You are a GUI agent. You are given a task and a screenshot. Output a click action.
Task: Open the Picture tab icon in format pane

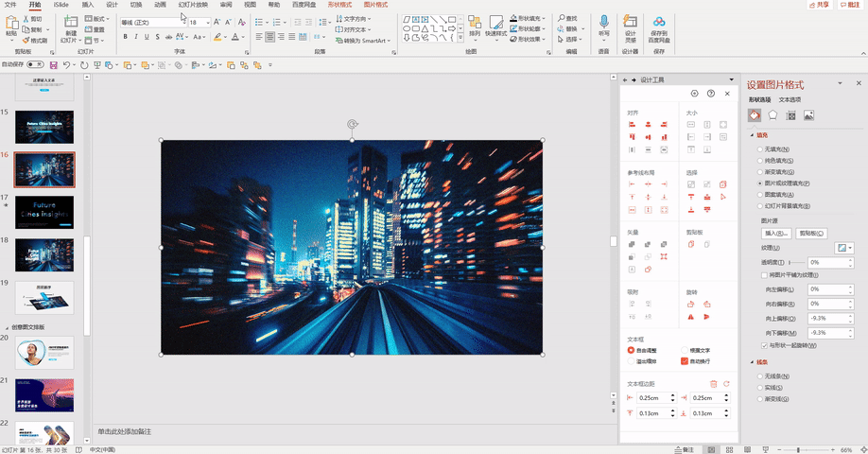click(809, 115)
